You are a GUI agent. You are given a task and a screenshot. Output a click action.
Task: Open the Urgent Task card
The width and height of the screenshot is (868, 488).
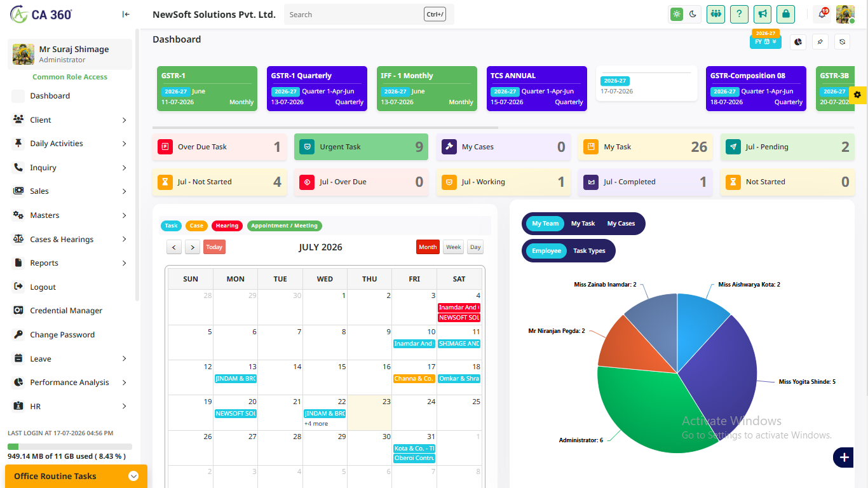(361, 147)
